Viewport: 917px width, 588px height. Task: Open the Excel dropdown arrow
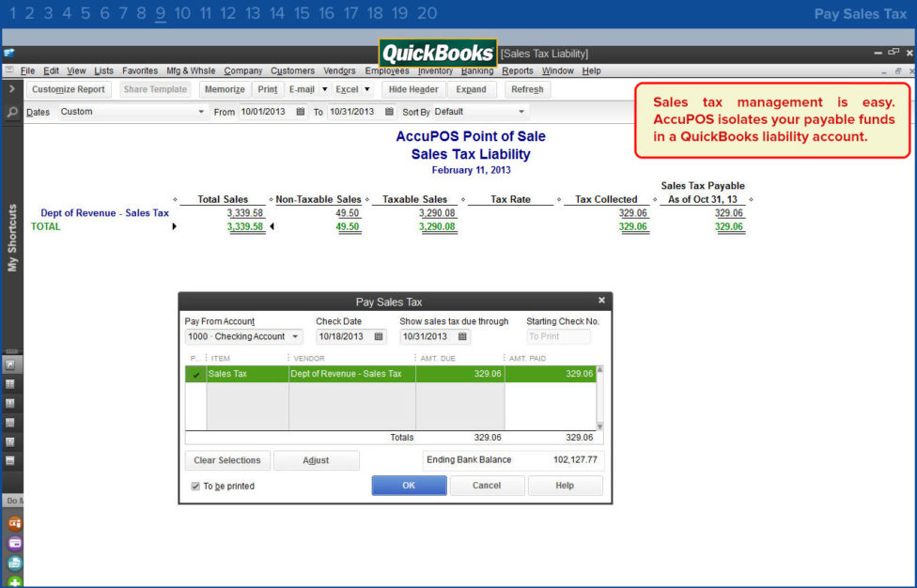click(x=367, y=89)
